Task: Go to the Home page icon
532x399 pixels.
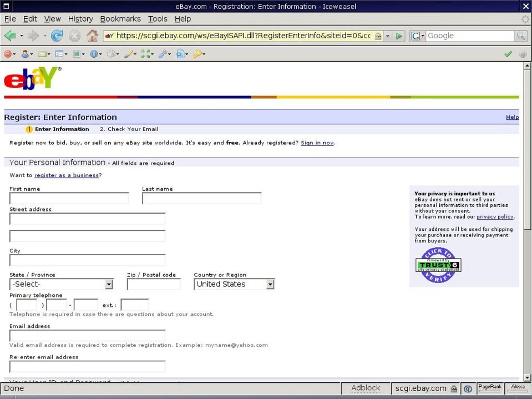Action: pos(92,36)
